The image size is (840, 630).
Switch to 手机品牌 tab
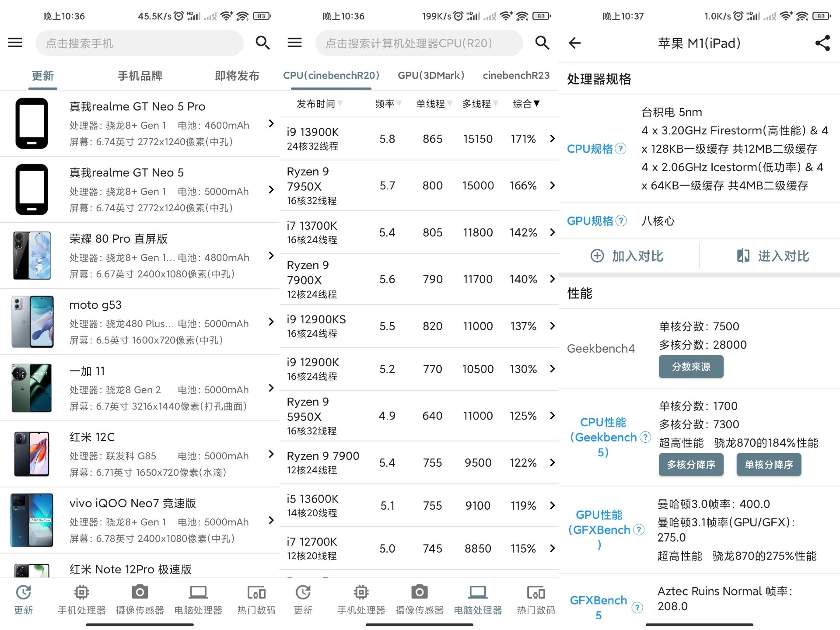click(x=140, y=76)
